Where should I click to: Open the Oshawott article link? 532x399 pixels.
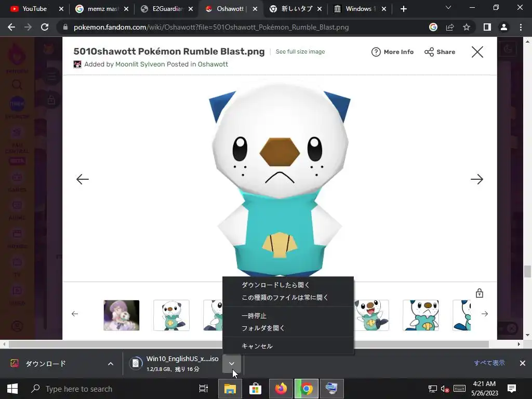pyautogui.click(x=212, y=64)
